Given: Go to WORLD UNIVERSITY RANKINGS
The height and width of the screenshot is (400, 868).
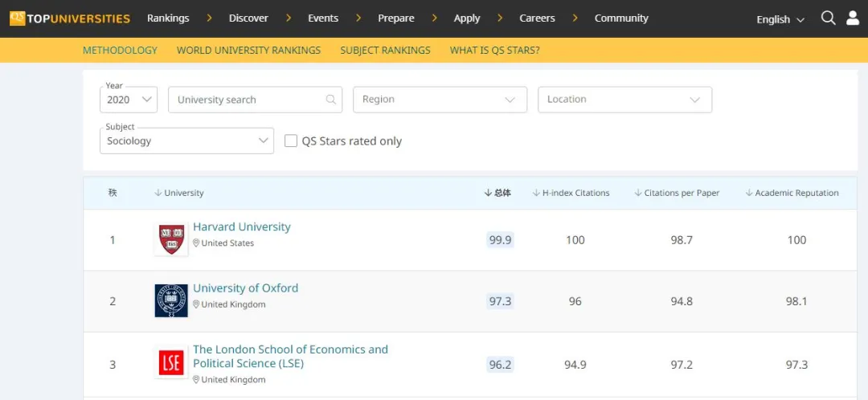Looking at the screenshot, I should click(248, 51).
